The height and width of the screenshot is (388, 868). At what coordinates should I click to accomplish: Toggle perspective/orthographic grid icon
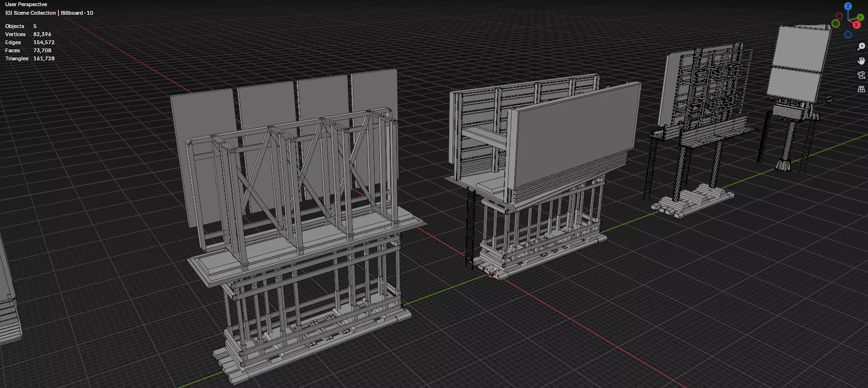coord(861,89)
